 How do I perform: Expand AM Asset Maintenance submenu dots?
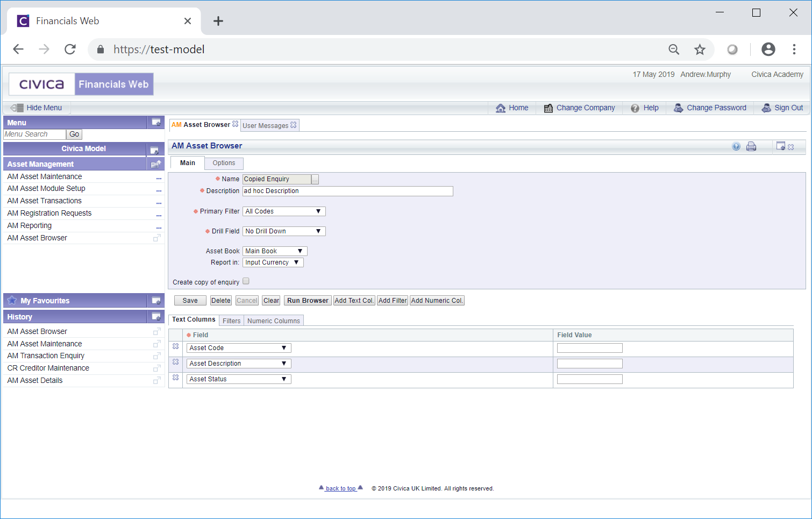159,178
